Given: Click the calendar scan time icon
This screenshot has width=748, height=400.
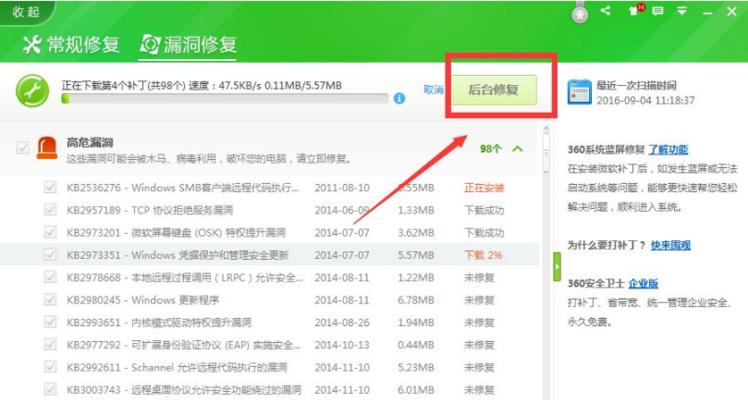Looking at the screenshot, I should tap(579, 92).
